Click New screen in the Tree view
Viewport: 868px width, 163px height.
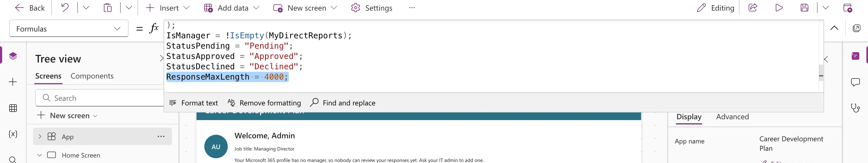pos(67,115)
